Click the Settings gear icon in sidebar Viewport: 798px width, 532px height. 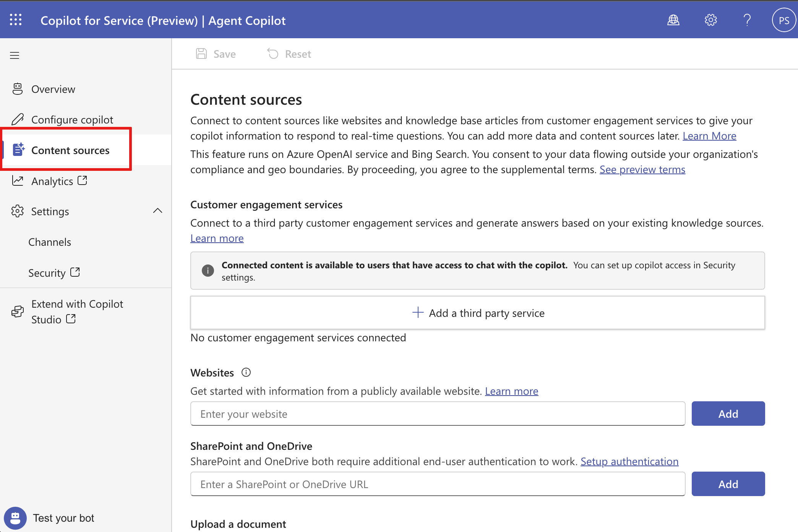18,211
